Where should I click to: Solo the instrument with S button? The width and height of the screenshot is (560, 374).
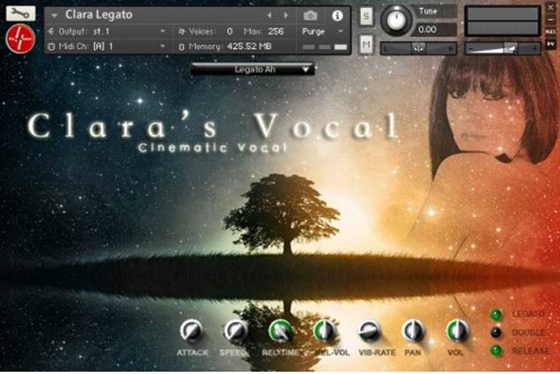coord(366,16)
